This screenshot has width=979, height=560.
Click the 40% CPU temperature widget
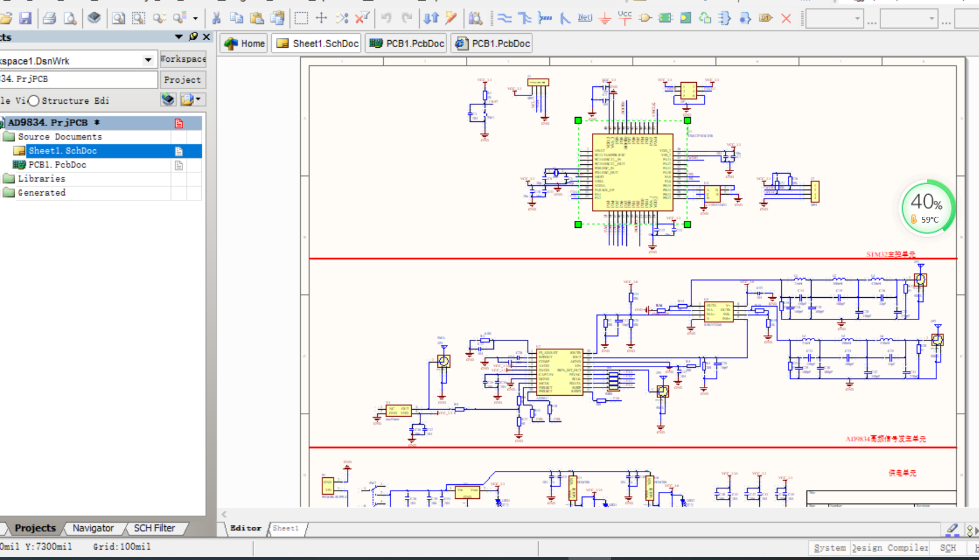click(x=927, y=207)
